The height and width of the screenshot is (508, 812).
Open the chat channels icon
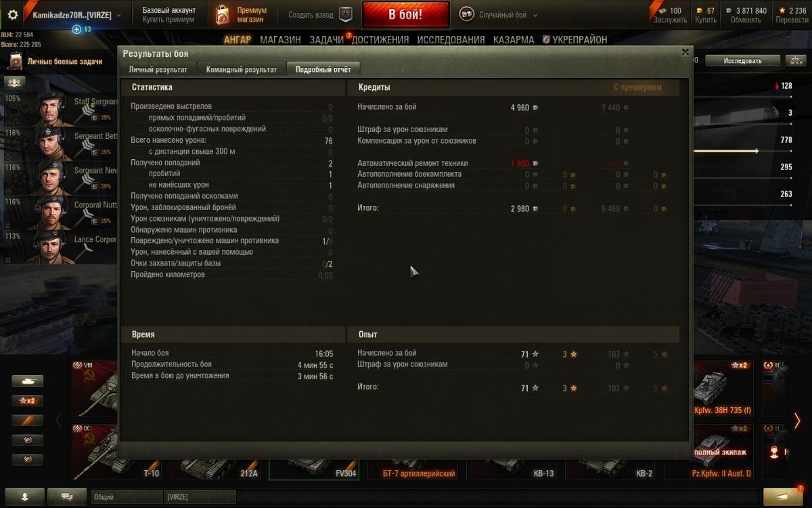coord(67,496)
